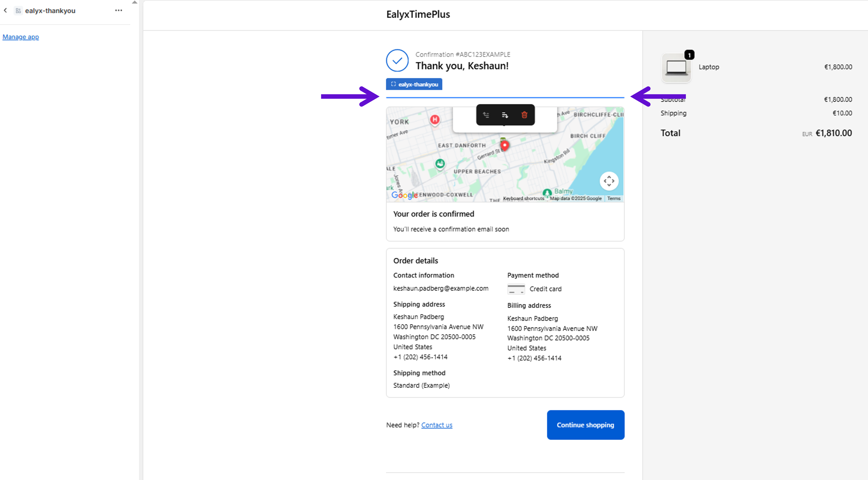Click the sidebar scroll up arrow
Image resolution: width=868 pixels, height=480 pixels.
(x=135, y=2)
